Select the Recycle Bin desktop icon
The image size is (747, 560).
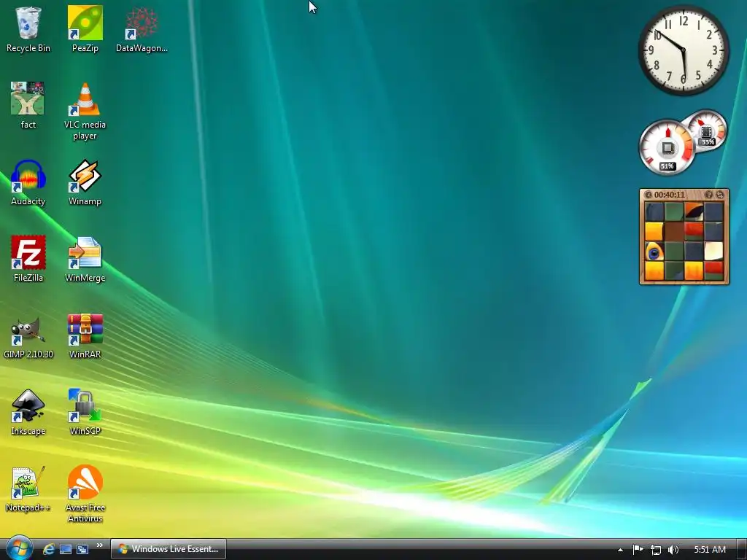coord(28,29)
